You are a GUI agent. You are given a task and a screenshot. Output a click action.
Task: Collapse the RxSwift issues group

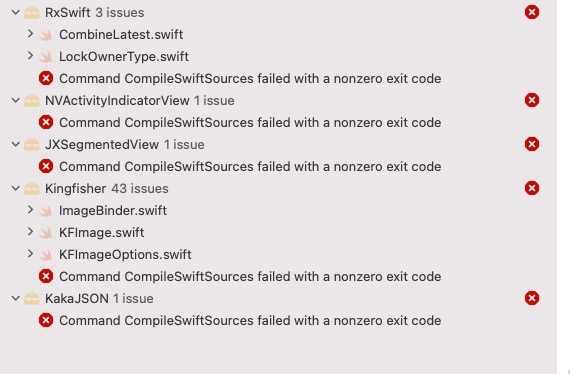pyautogui.click(x=16, y=12)
